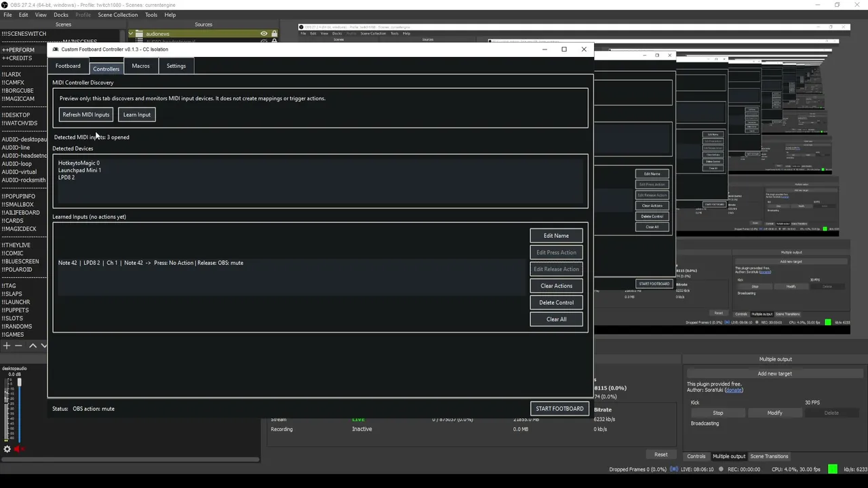The image size is (868, 488).
Task: Open the Help menu
Action: coord(170,14)
